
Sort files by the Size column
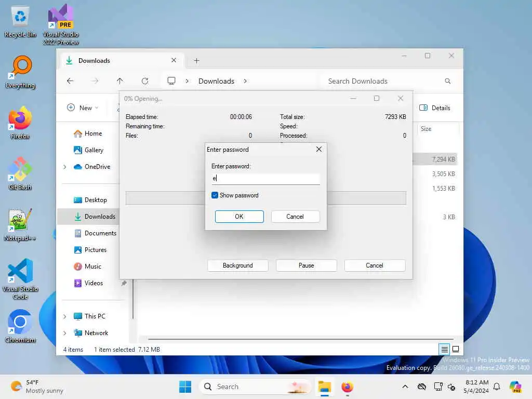tap(437, 129)
